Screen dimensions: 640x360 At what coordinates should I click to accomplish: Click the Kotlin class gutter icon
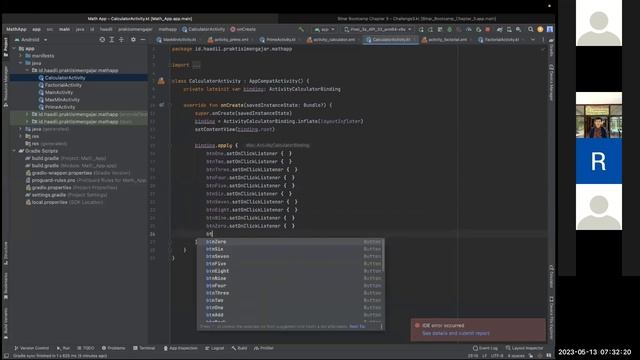point(162,81)
